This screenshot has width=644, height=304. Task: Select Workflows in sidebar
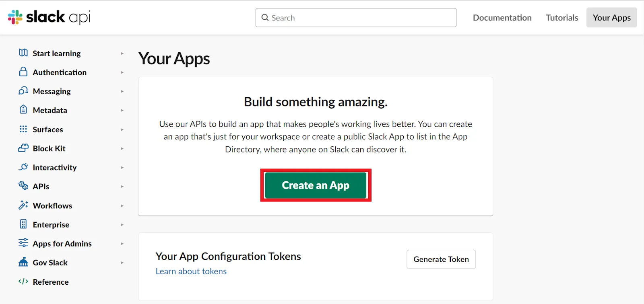click(52, 205)
